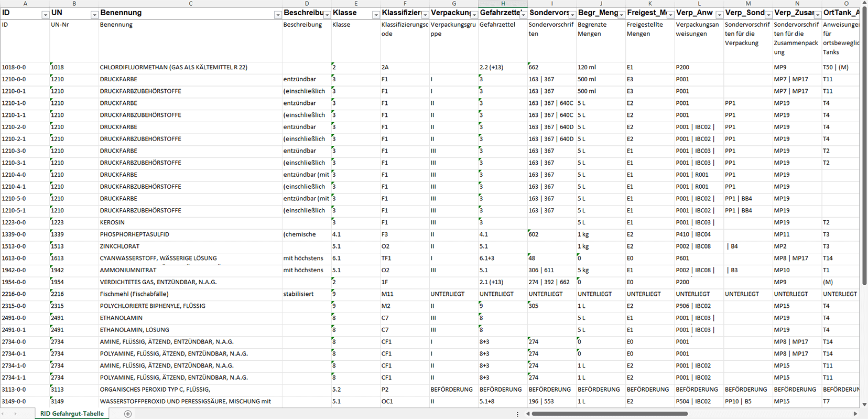Select the KEROSIN cell

pyautogui.click(x=190, y=222)
